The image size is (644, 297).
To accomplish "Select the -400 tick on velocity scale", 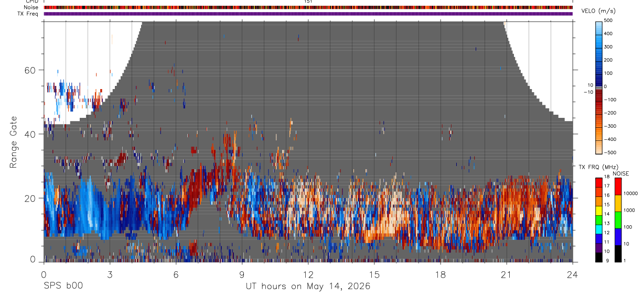I will pos(610,139).
